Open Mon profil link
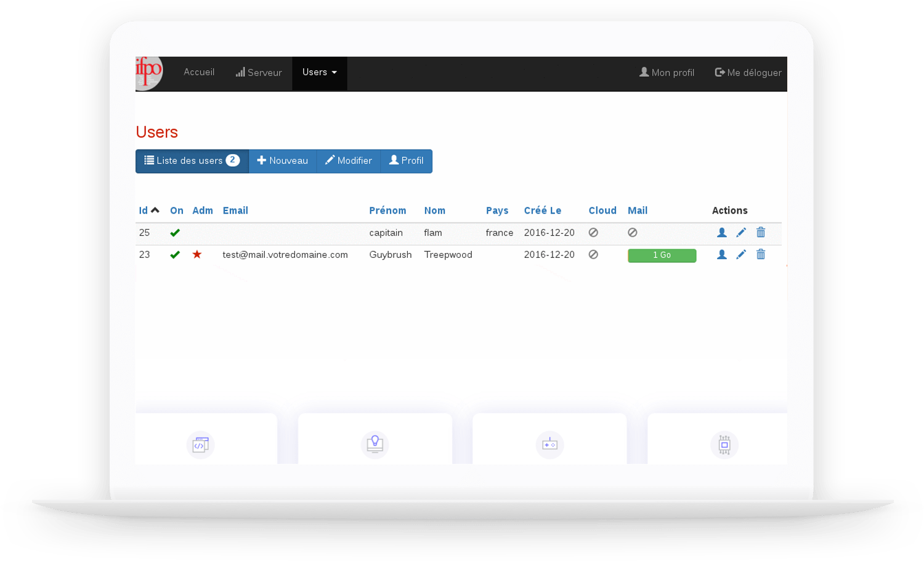Viewport: 924px width, 562px height. (667, 73)
